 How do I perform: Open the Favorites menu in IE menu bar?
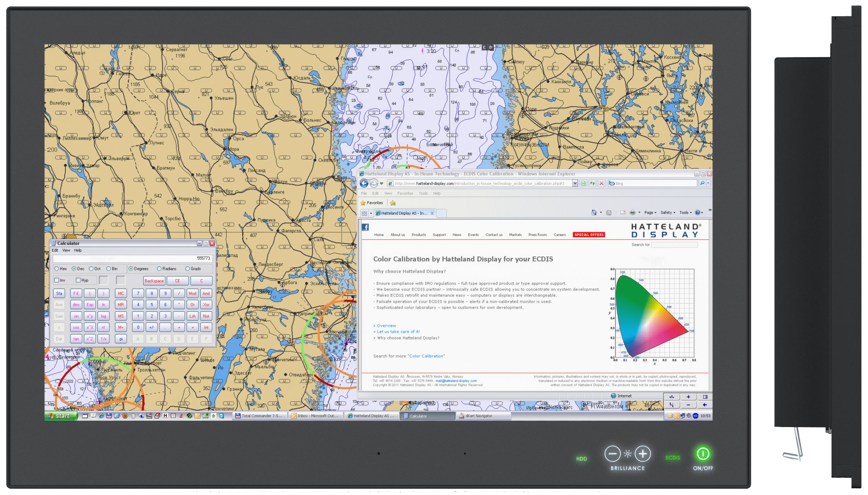(405, 193)
